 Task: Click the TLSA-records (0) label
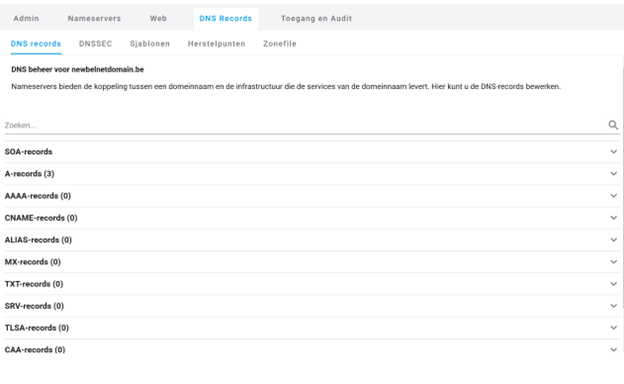[x=37, y=328]
